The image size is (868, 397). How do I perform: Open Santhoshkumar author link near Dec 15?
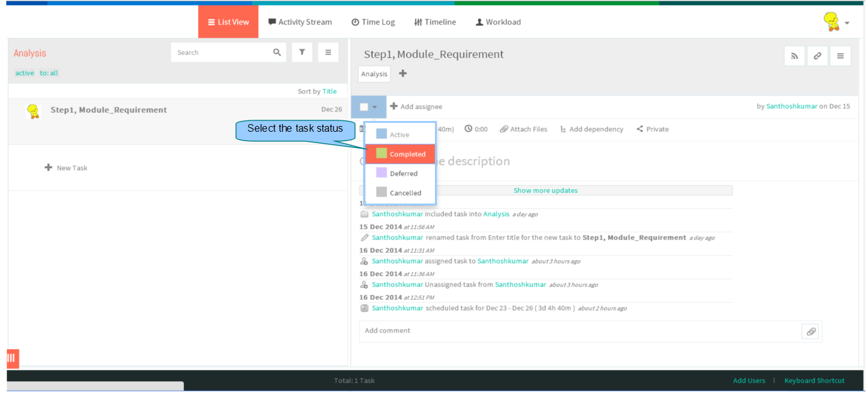click(791, 106)
